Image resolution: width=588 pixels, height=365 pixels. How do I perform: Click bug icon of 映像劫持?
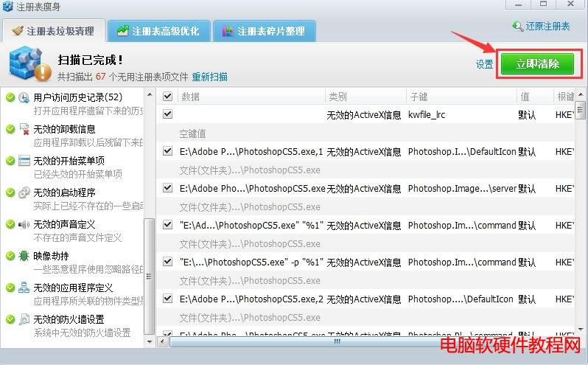pyautogui.click(x=24, y=256)
